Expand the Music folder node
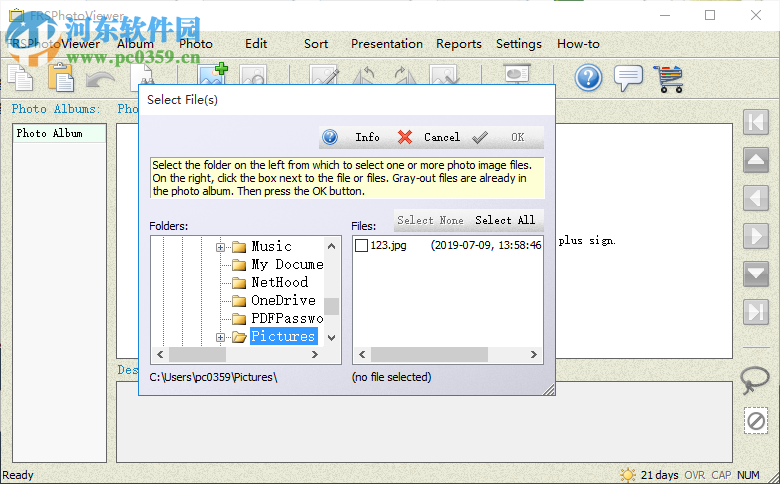The height and width of the screenshot is (484, 780). (x=220, y=247)
